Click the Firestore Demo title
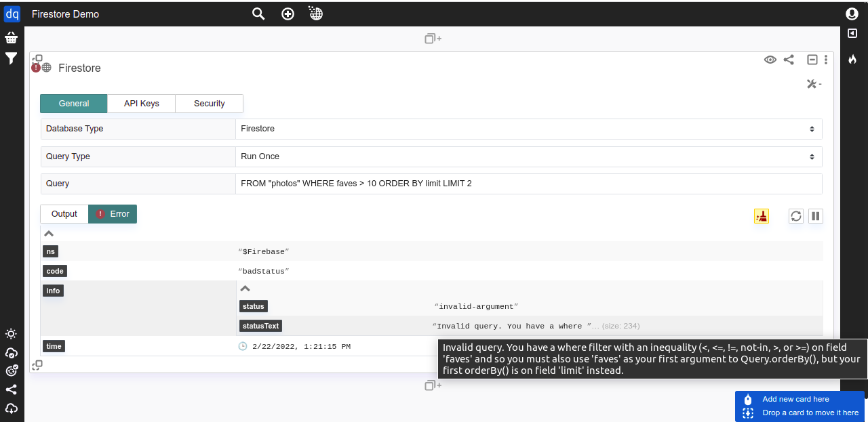This screenshot has width=868, height=422. tap(65, 14)
